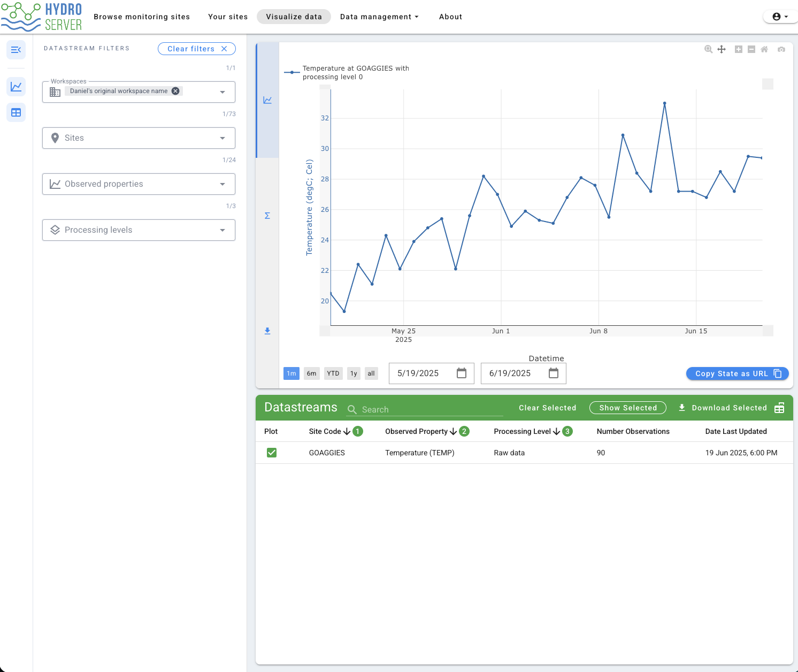Open the Data management menu
Screen dimensions: 798x672
pos(379,17)
